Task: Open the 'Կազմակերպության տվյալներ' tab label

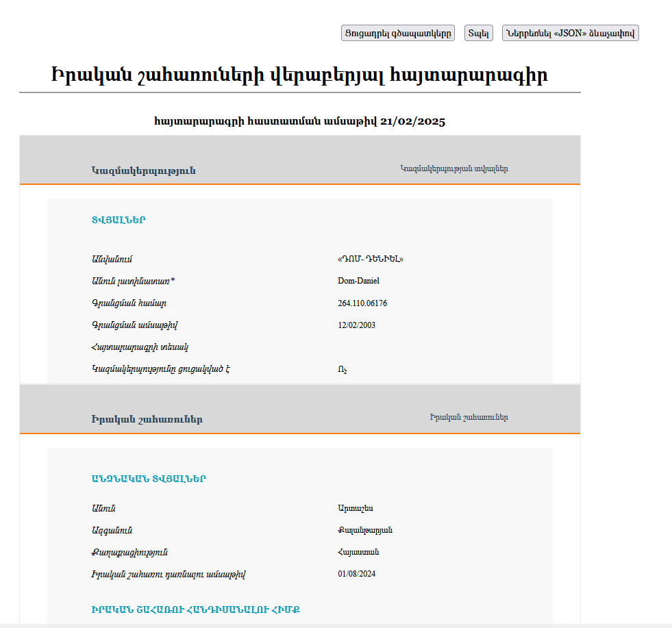Action: pyautogui.click(x=453, y=168)
